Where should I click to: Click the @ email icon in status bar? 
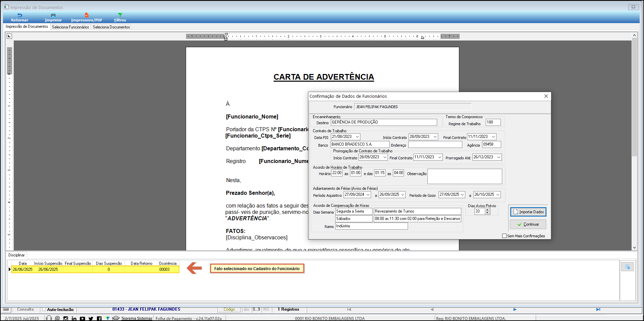tap(57, 318)
